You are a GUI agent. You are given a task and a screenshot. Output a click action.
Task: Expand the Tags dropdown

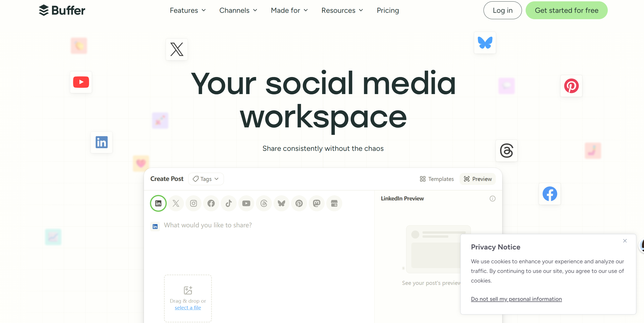pos(206,179)
